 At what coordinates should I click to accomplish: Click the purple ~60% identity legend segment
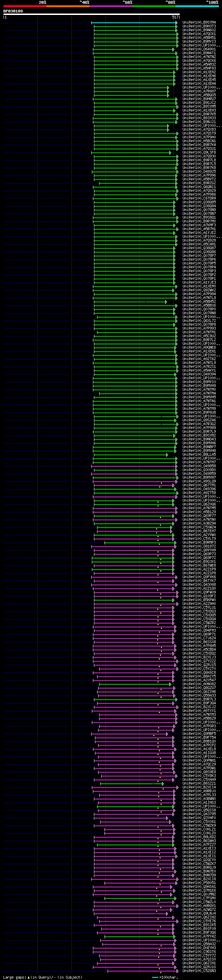(x=111, y=6)
